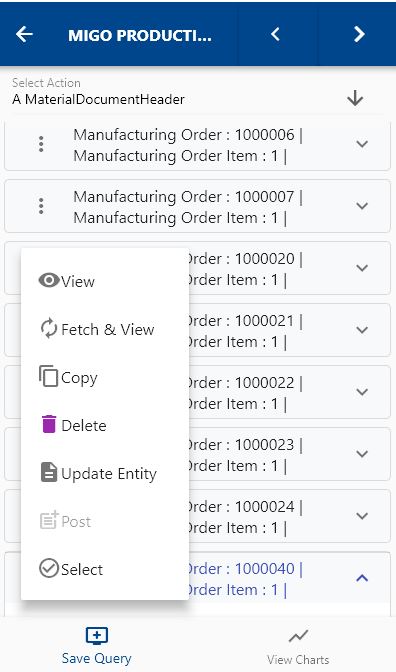Click the Save Query monitor icon
This screenshot has height=672, width=396.
click(x=97, y=636)
